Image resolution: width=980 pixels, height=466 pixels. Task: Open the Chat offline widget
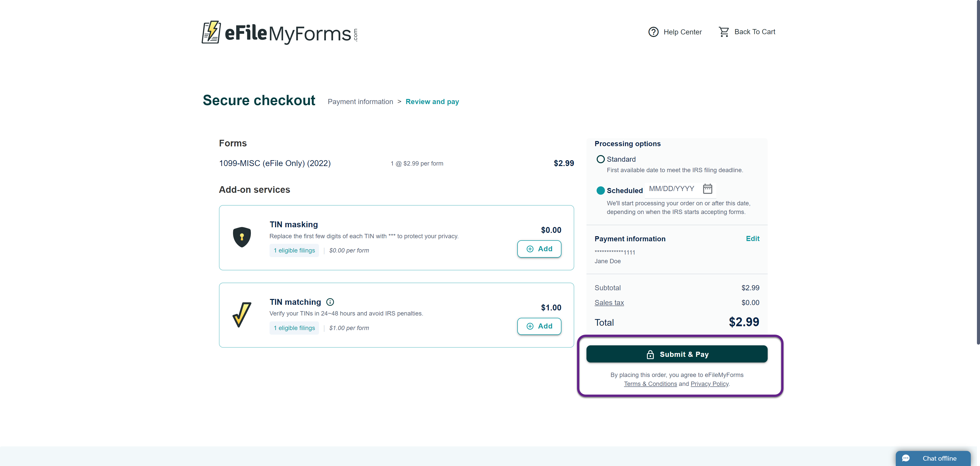pyautogui.click(x=933, y=458)
